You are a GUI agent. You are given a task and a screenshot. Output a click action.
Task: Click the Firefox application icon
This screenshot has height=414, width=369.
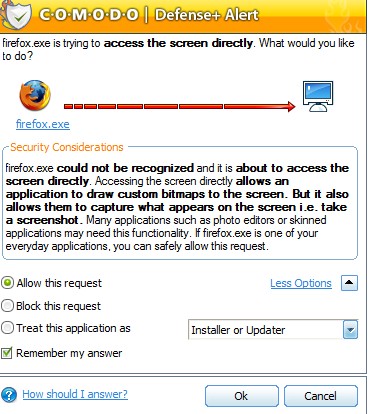point(35,96)
